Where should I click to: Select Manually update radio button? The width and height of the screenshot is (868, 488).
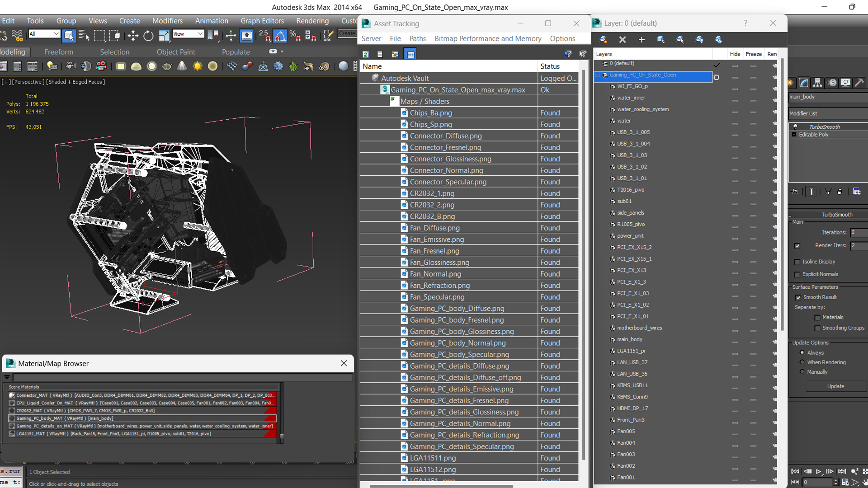pos(802,371)
